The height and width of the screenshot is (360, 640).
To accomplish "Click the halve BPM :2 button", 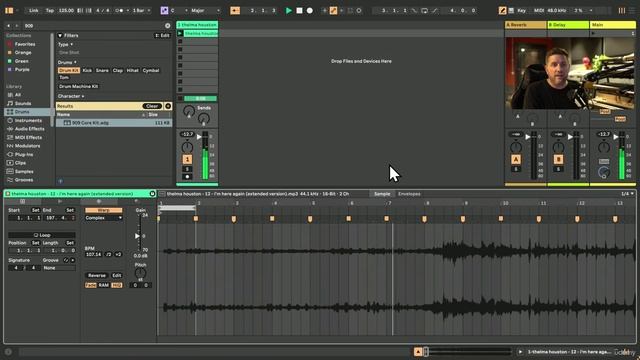I will (109, 254).
